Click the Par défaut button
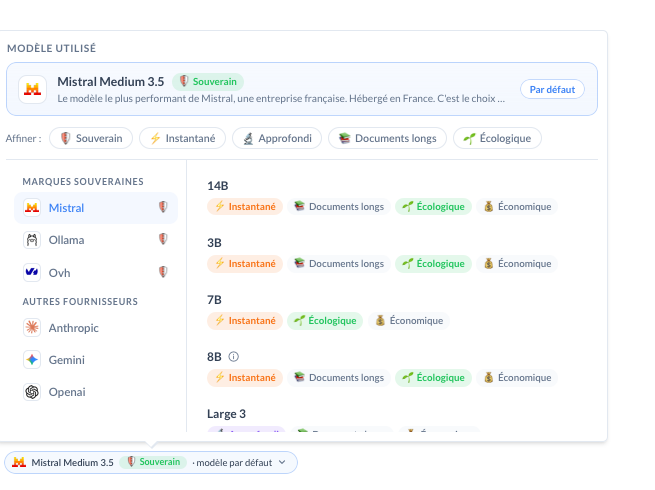This screenshot has width=655, height=490. (x=552, y=89)
